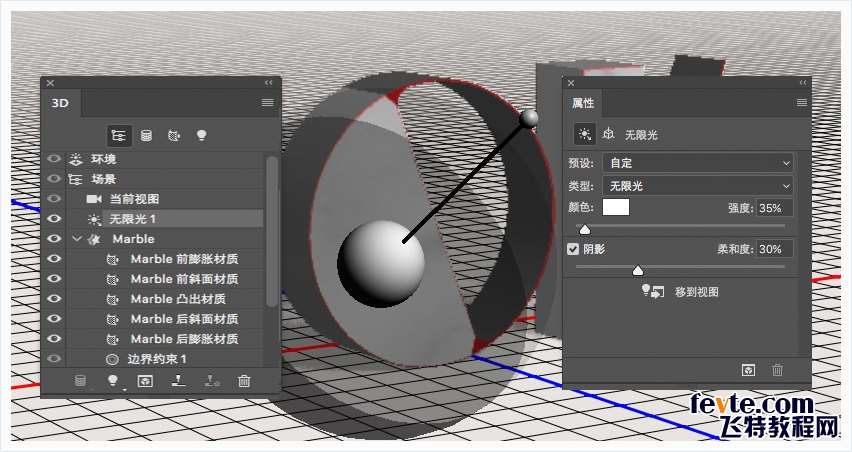Switch to the 属性 tab
Viewport: 852px width, 452px height.
(x=582, y=103)
